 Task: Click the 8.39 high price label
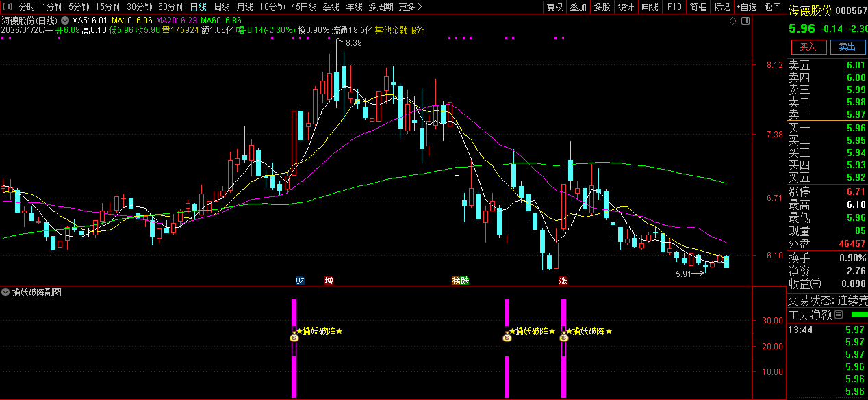(354, 43)
